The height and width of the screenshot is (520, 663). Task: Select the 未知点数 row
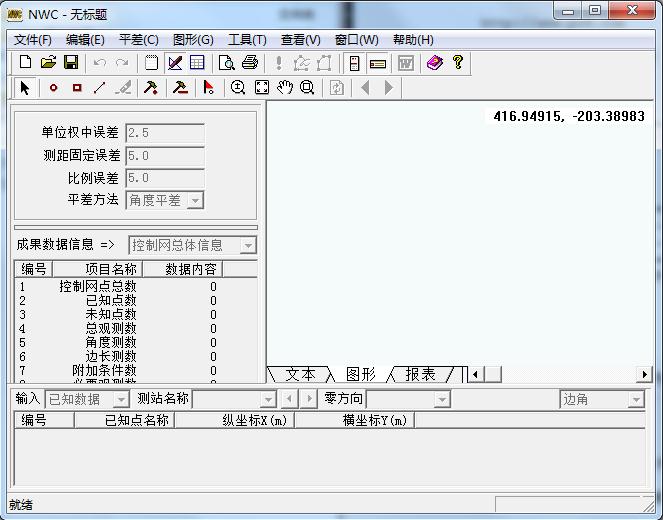pos(135,315)
